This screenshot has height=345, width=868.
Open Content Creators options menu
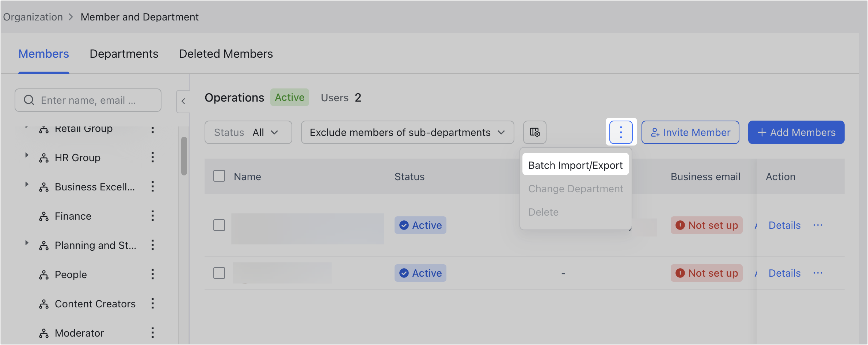pyautogui.click(x=153, y=304)
